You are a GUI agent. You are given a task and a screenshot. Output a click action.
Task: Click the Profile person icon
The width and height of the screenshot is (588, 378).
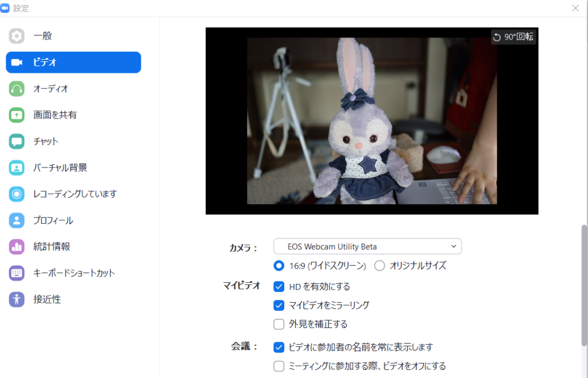click(x=17, y=220)
